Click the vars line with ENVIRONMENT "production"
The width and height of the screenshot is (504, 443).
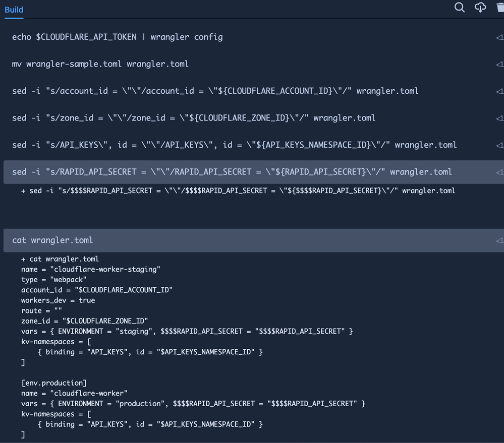point(193,404)
